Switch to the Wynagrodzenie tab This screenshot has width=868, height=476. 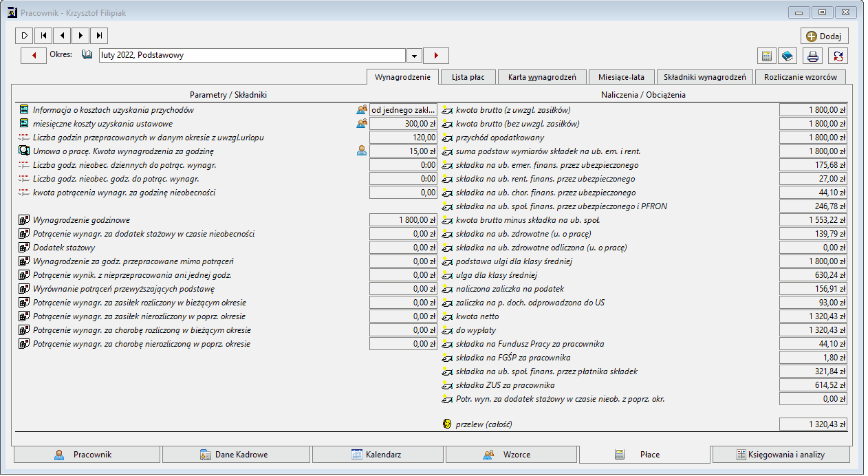click(x=402, y=77)
